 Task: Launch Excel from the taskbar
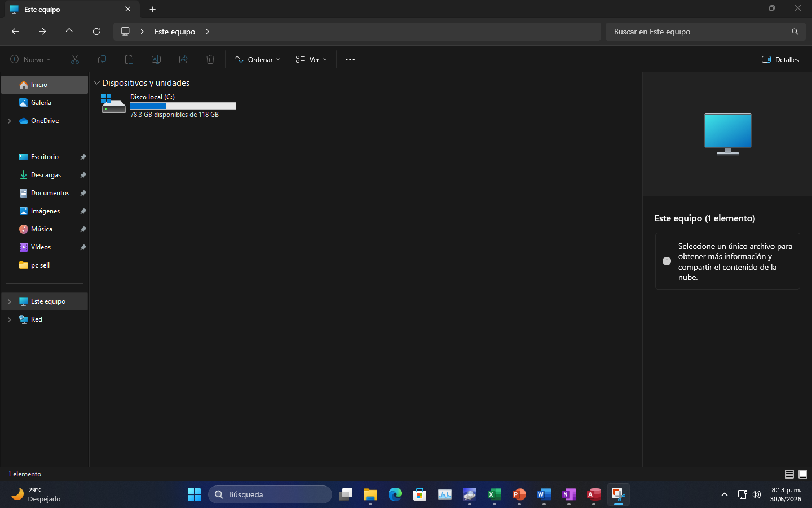tap(495, 494)
